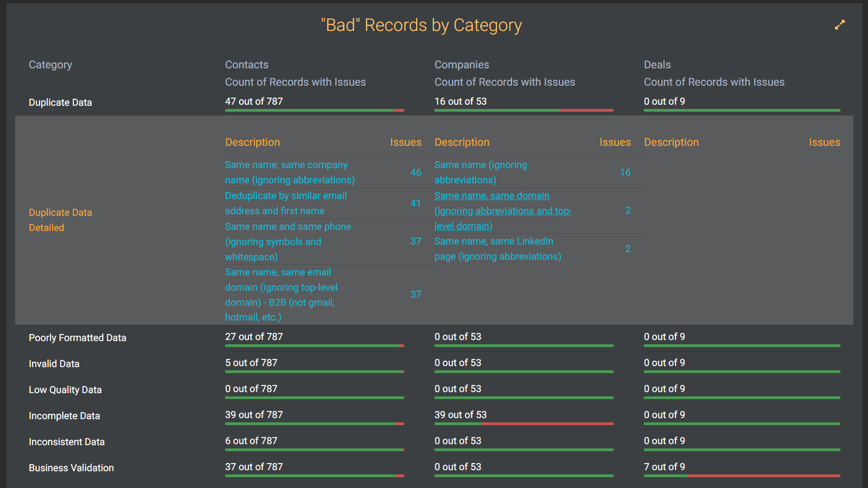Click the Contacts Duplicate Data progress bar
Image resolution: width=868 pixels, height=488 pixels.
(x=314, y=110)
